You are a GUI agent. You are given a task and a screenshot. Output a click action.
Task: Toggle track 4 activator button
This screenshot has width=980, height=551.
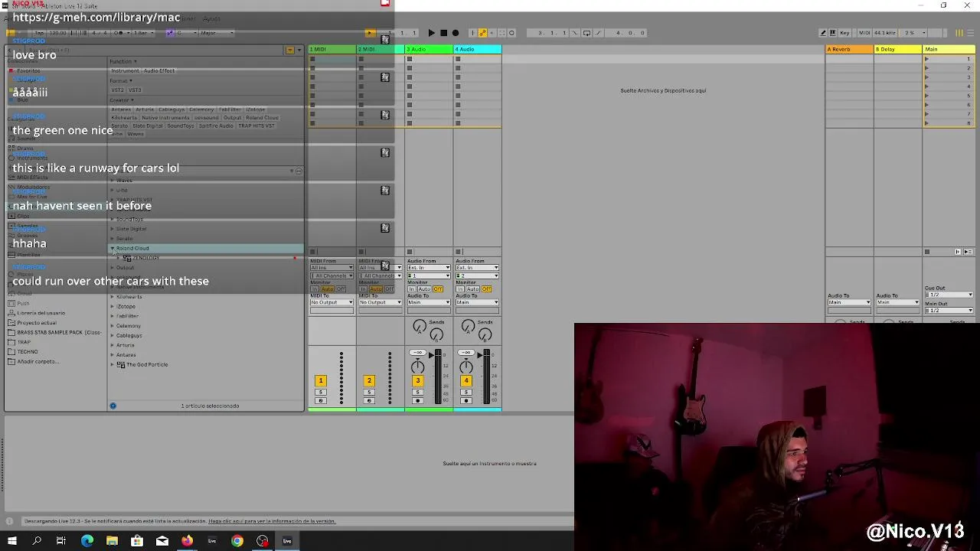pyautogui.click(x=466, y=380)
